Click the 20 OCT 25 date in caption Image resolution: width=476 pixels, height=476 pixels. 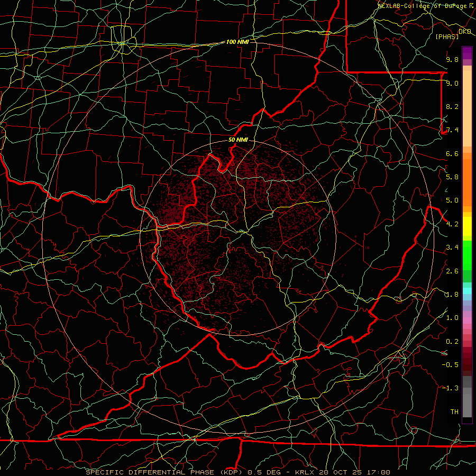(341, 472)
